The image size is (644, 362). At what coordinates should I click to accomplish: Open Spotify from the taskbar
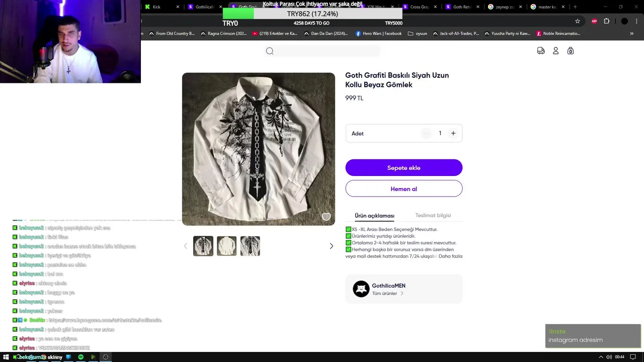[80, 357]
